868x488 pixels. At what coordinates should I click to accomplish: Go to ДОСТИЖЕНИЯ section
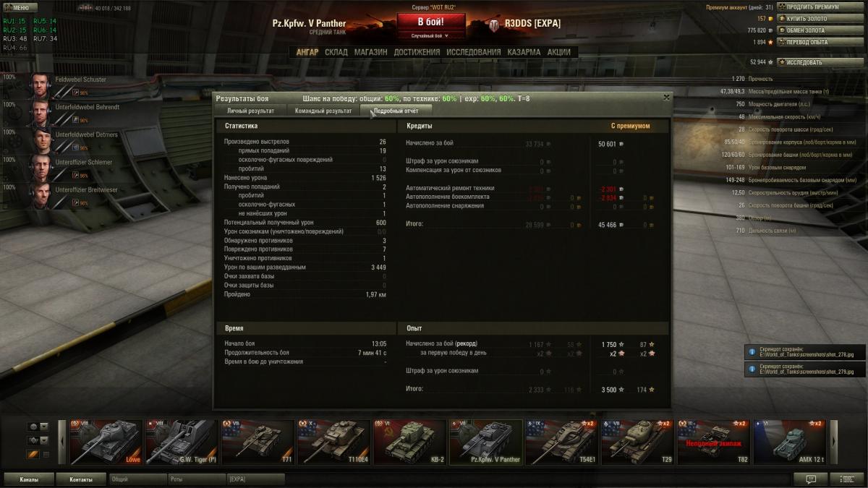(417, 52)
